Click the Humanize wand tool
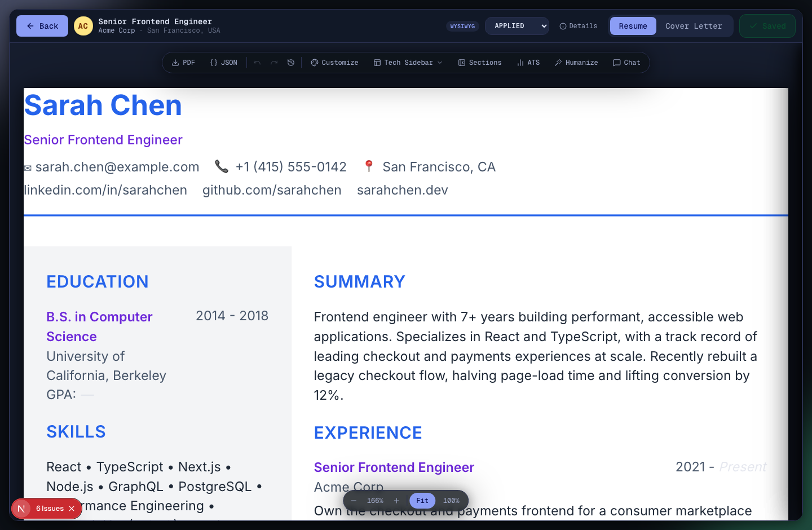This screenshot has height=530, width=812. 576,63
